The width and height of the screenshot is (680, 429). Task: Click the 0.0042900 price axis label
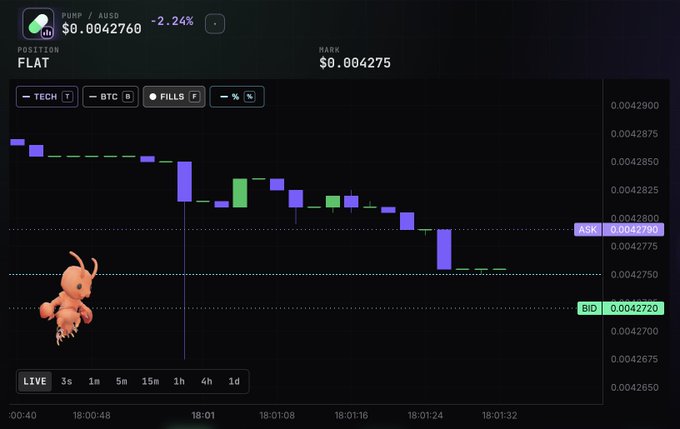point(634,105)
